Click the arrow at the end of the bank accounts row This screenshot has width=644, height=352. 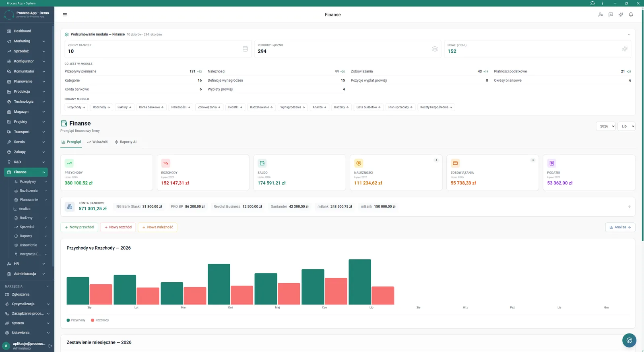pyautogui.click(x=629, y=207)
